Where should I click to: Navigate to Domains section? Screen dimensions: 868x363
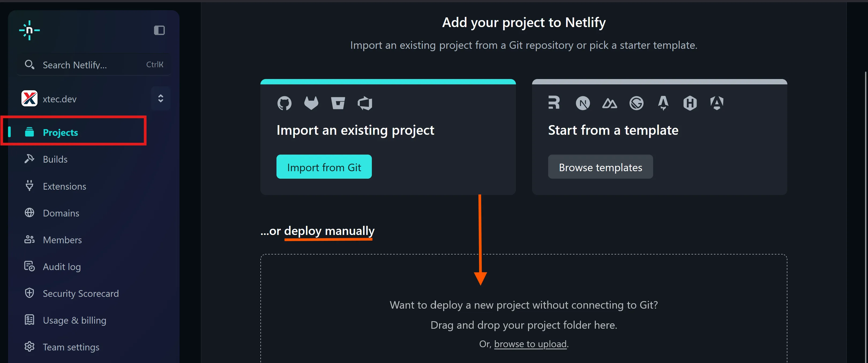[61, 213]
